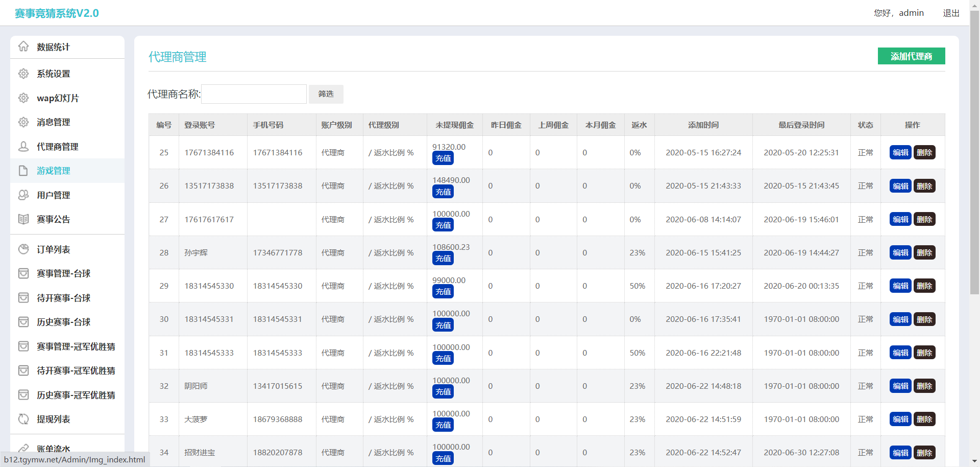Edit agent 孙宇辉 with 编辑 button
Viewport: 980px width, 467px height.
[x=900, y=253]
